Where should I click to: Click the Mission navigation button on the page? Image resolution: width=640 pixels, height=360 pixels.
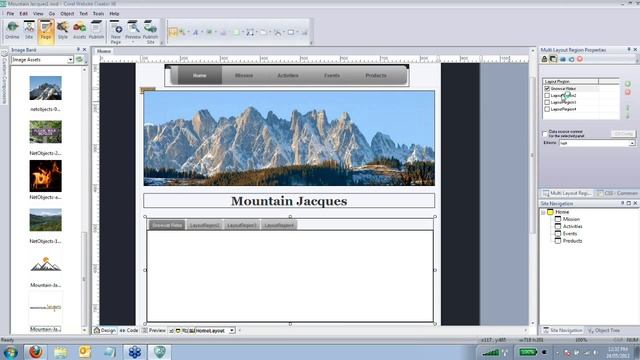[244, 76]
